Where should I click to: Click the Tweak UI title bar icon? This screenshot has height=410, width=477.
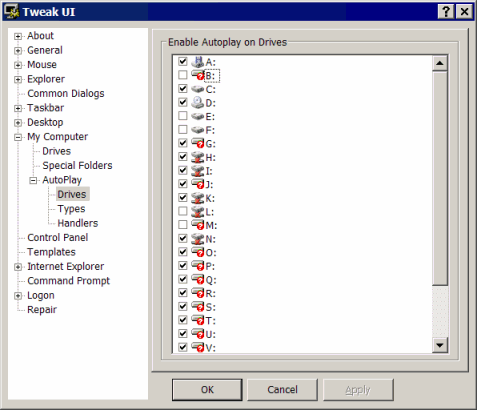tap(12, 12)
